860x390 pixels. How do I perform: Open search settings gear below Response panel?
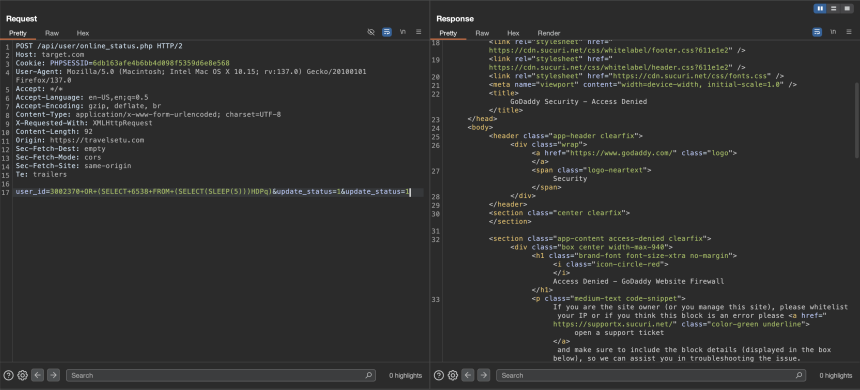452,376
